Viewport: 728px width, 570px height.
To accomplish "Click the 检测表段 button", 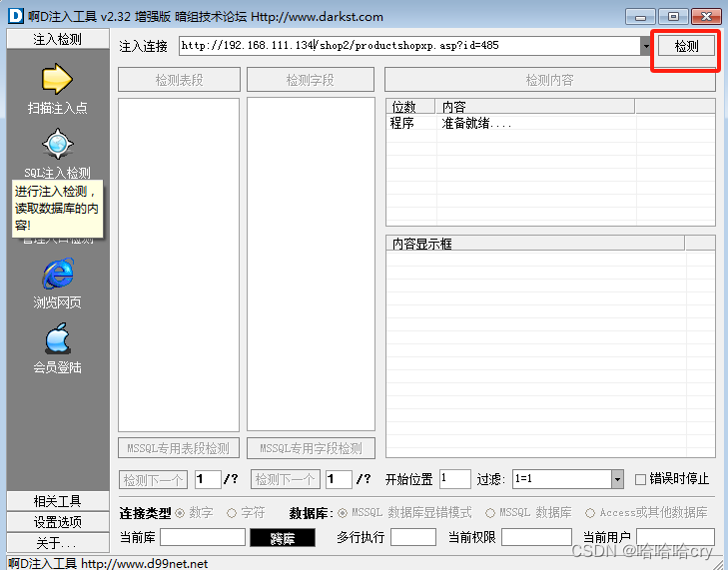I will (x=179, y=80).
